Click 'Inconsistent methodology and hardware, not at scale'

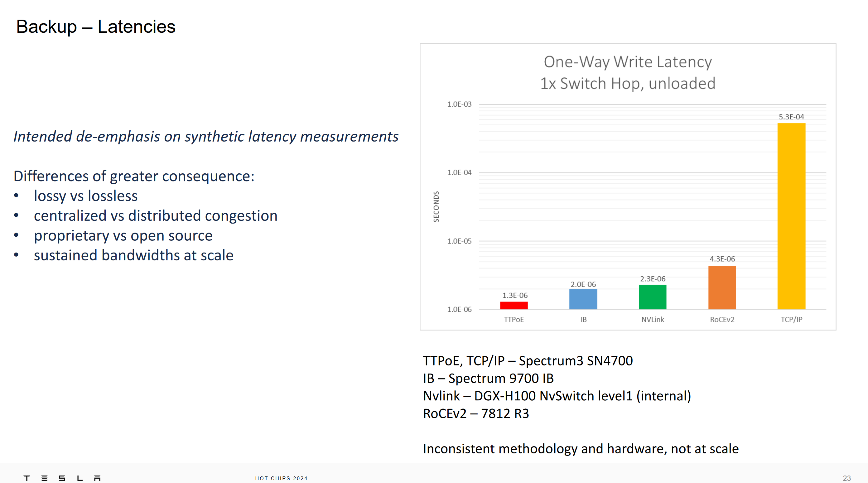581,449
